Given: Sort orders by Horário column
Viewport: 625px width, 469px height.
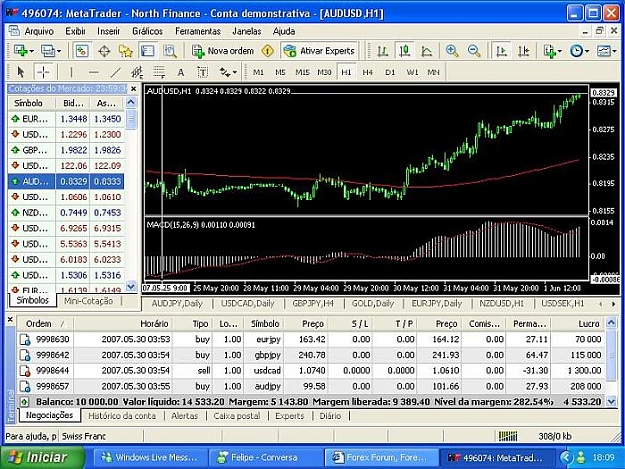Looking at the screenshot, I should pyautogui.click(x=123, y=324).
